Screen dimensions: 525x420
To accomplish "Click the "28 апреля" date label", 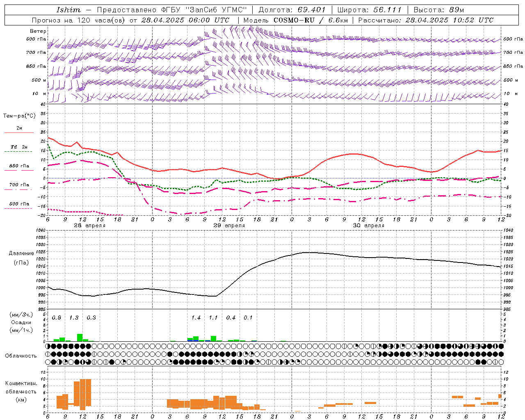I will click(89, 226).
